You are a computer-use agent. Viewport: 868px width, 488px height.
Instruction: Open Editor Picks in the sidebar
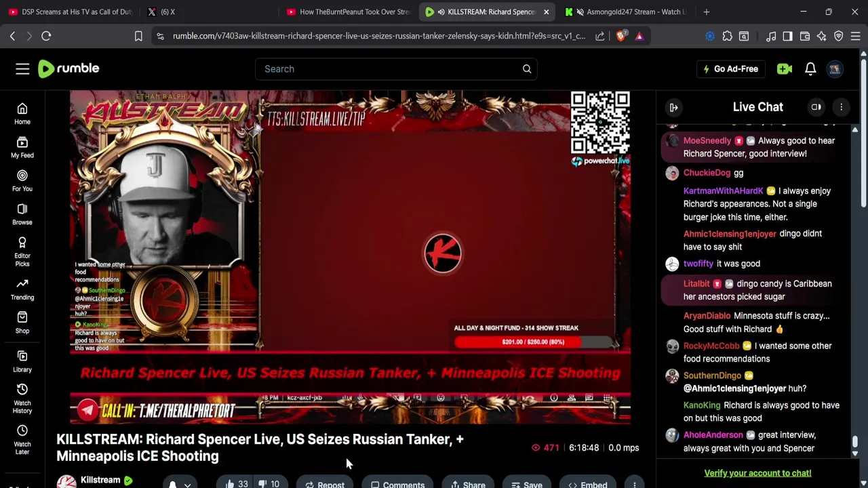click(22, 251)
